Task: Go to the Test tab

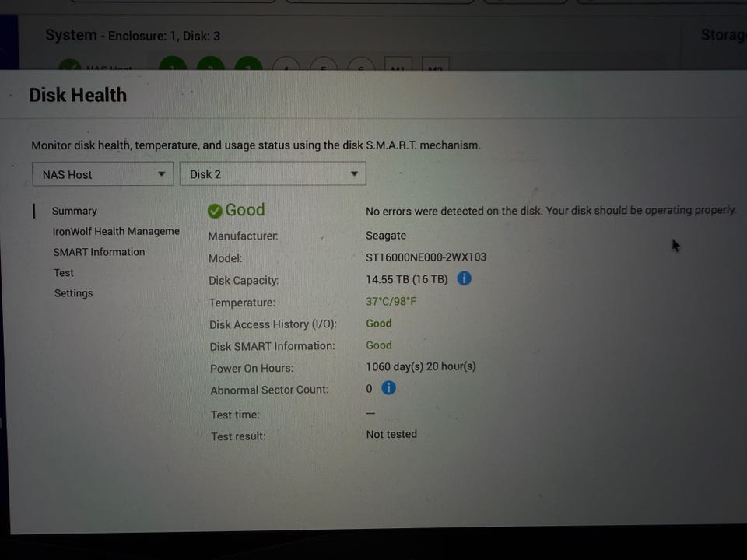Action: (x=64, y=273)
